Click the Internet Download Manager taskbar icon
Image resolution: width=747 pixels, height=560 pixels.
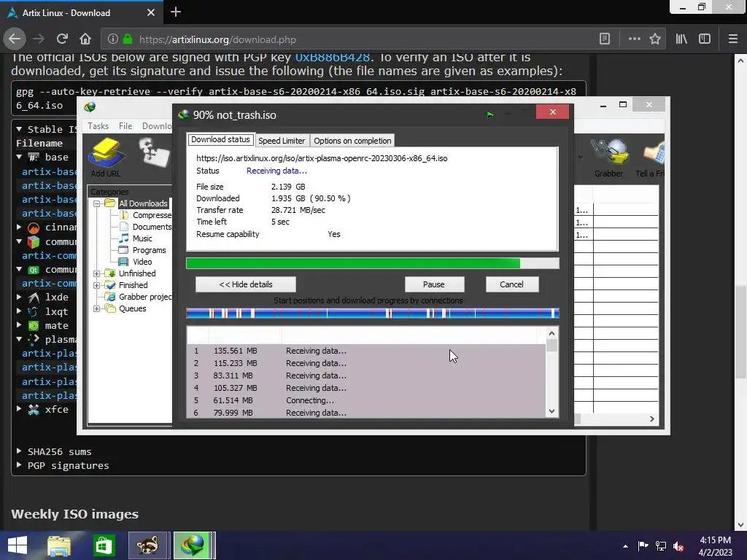click(x=193, y=545)
